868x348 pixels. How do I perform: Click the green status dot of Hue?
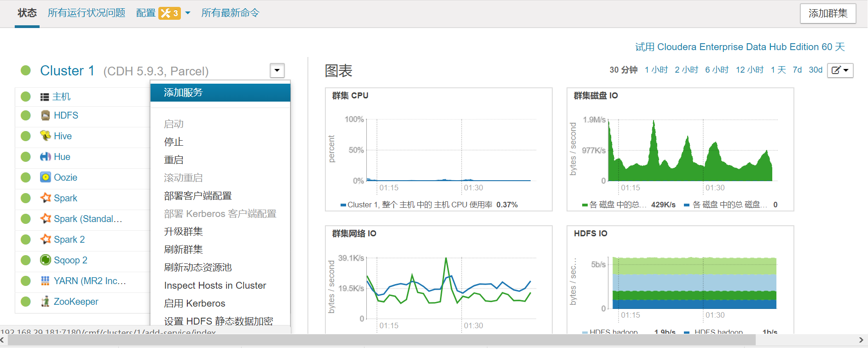coord(26,157)
